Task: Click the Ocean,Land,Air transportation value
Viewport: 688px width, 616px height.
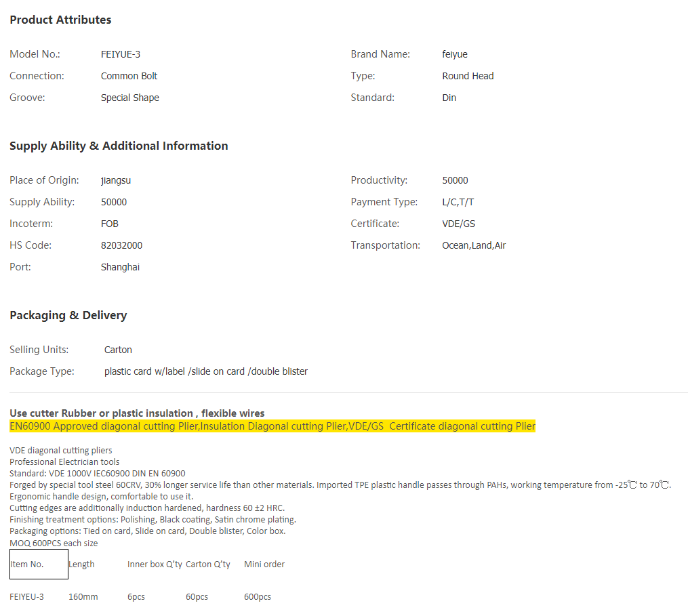Action: [474, 245]
